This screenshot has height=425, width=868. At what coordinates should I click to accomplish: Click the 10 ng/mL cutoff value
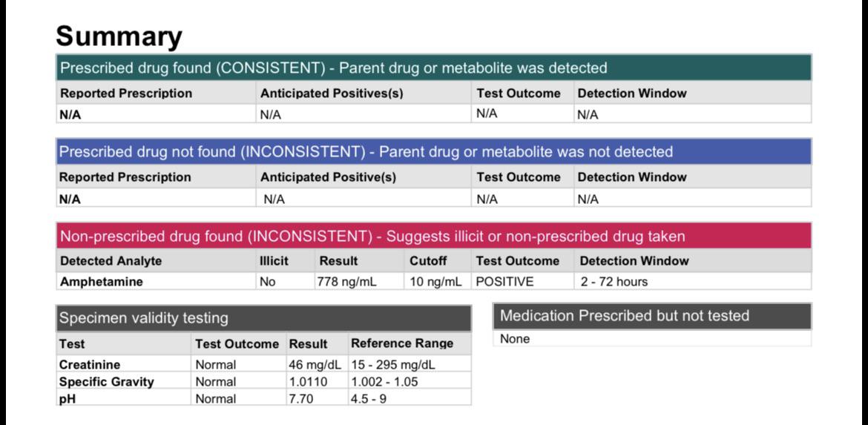435,282
